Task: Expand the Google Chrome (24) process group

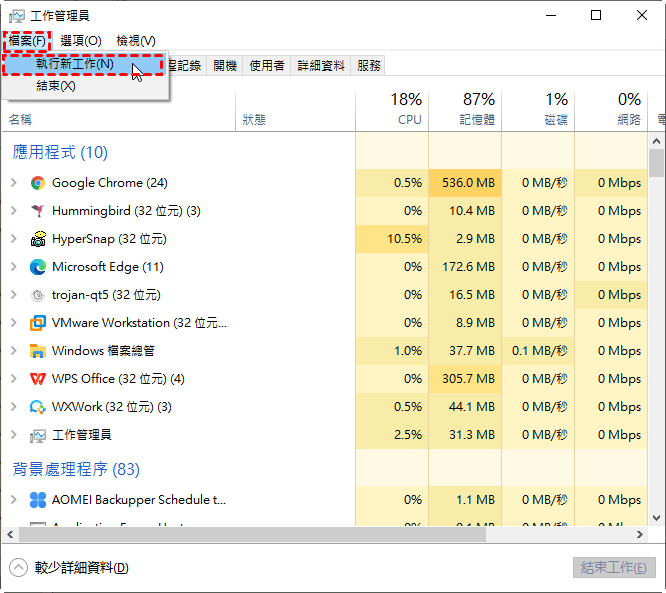Action: click(x=14, y=183)
